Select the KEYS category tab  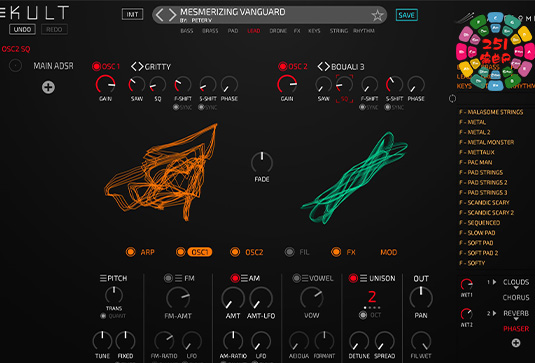[x=314, y=31]
